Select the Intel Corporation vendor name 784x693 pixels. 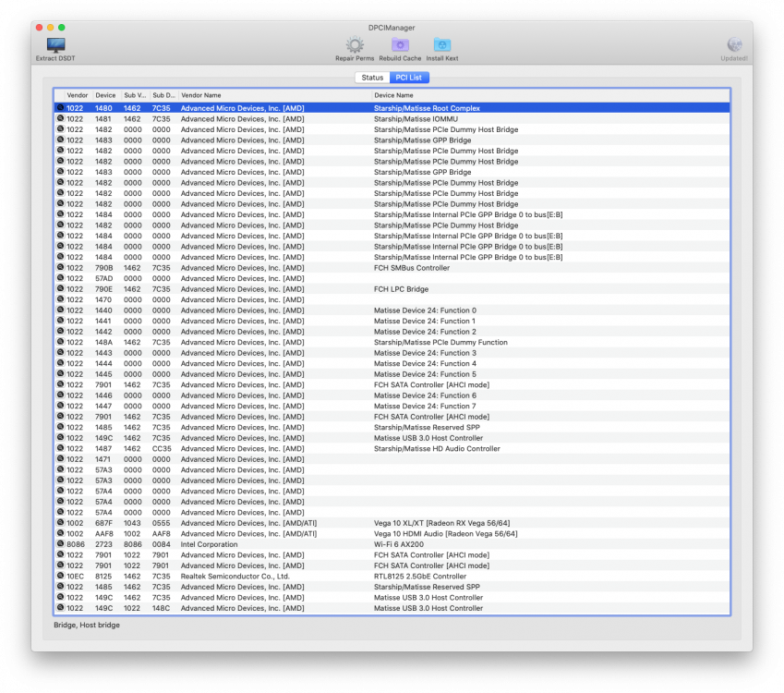tap(209, 544)
